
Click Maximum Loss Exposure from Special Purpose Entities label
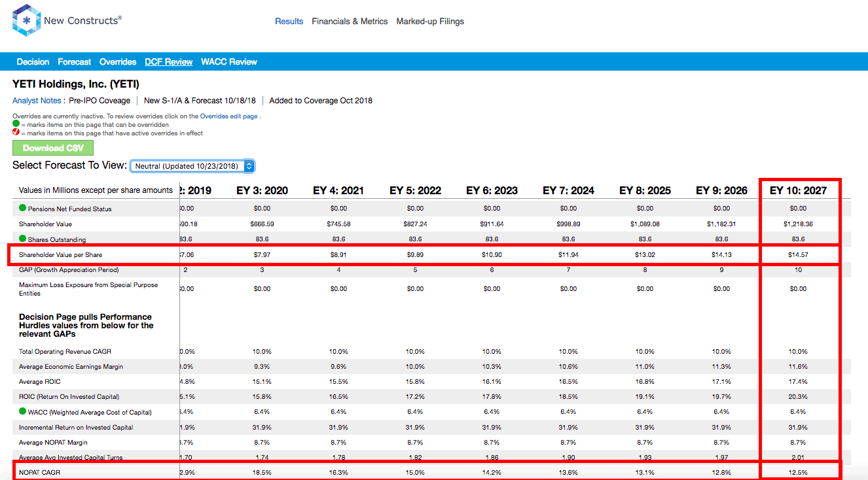[x=88, y=289]
